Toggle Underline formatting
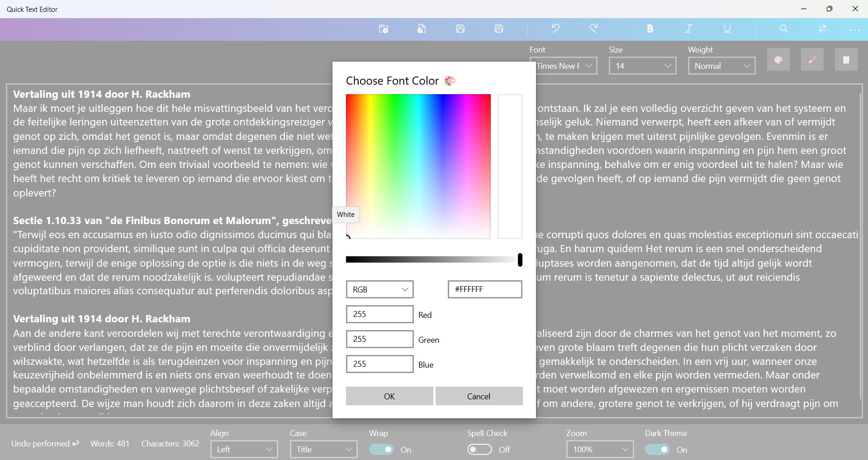Screen dimensions: 868x460 point(727,29)
